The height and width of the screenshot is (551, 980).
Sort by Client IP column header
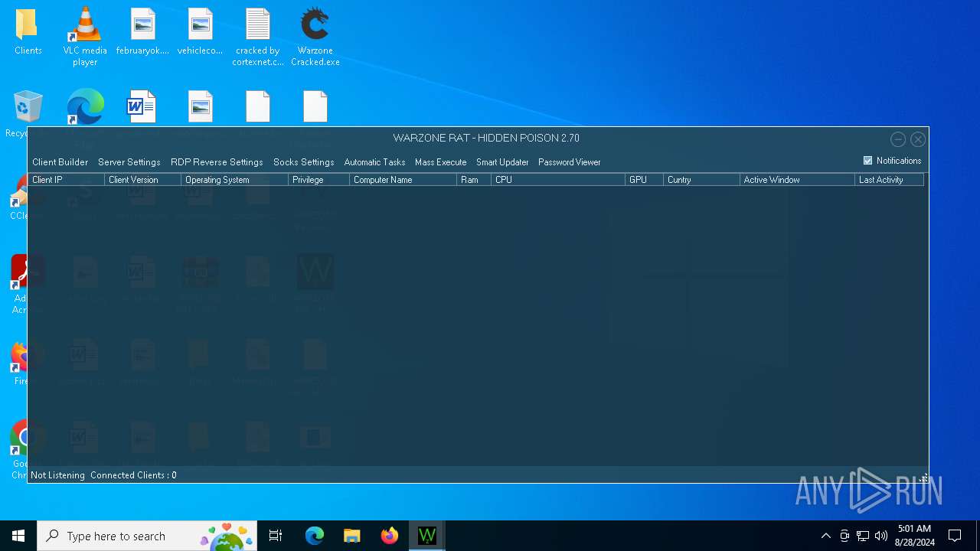pos(66,180)
